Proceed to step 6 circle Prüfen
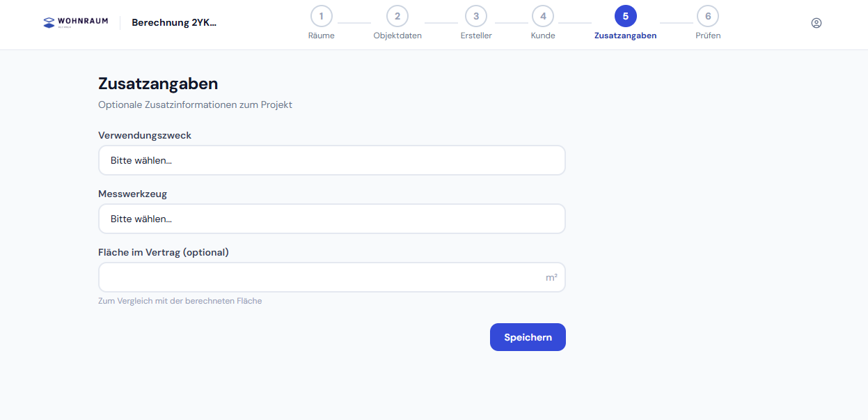 708,16
